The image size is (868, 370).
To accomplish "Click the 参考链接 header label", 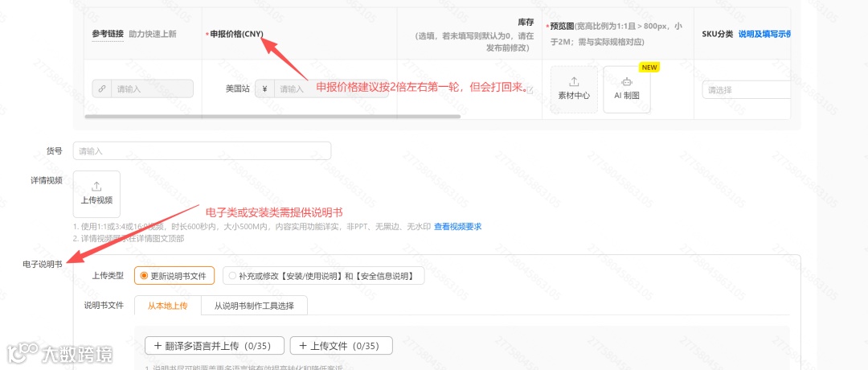I will 108,34.
